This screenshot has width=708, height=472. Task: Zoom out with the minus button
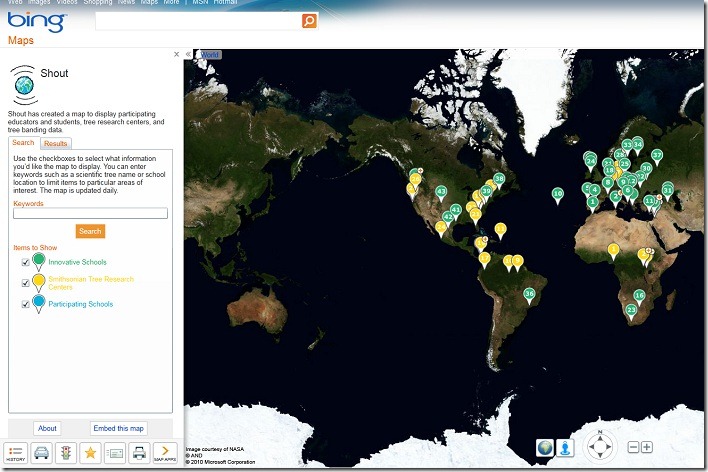[633, 447]
